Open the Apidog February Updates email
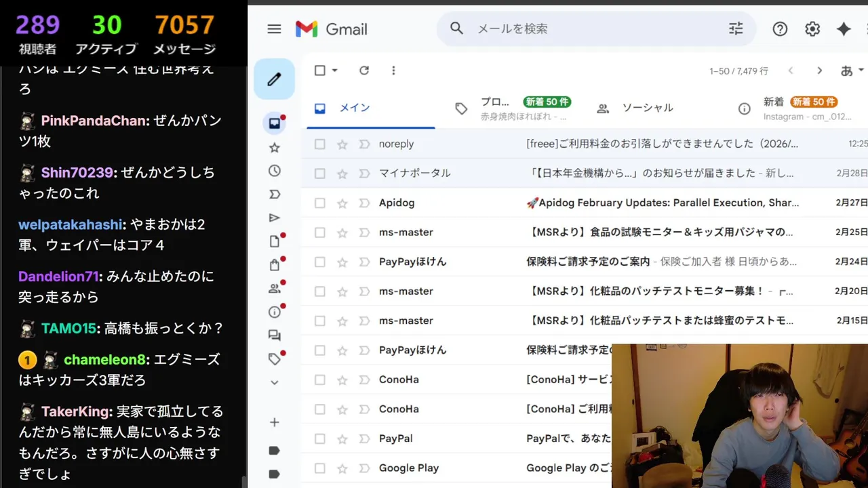 click(x=663, y=203)
